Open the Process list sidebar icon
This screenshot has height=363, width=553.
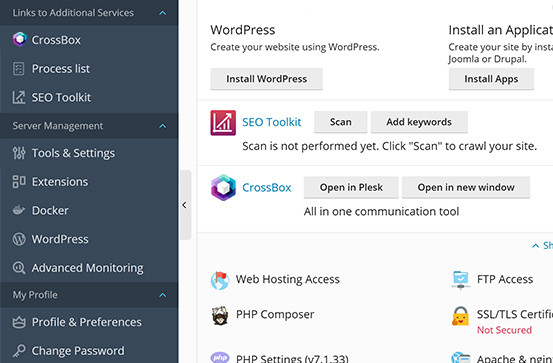tap(18, 68)
